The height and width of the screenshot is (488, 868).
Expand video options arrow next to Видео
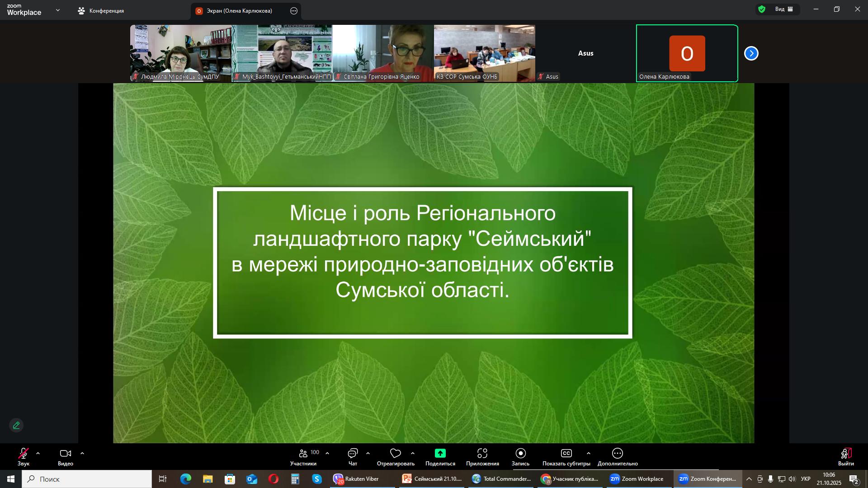pyautogui.click(x=82, y=453)
